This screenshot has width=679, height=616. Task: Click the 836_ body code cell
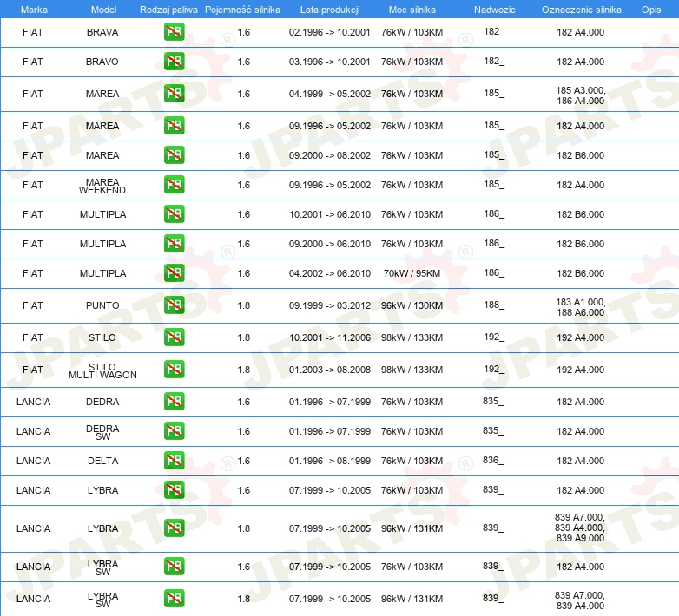click(x=493, y=461)
